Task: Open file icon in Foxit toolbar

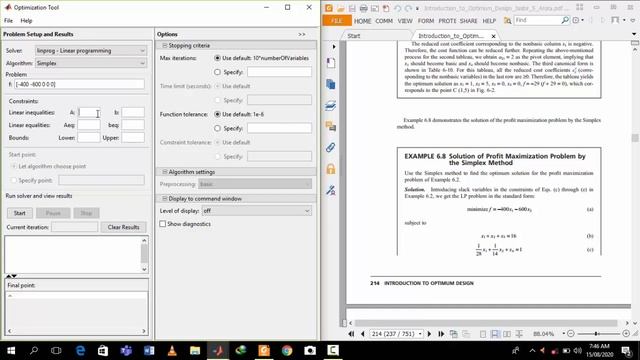Action: pyautogui.click(x=340, y=8)
